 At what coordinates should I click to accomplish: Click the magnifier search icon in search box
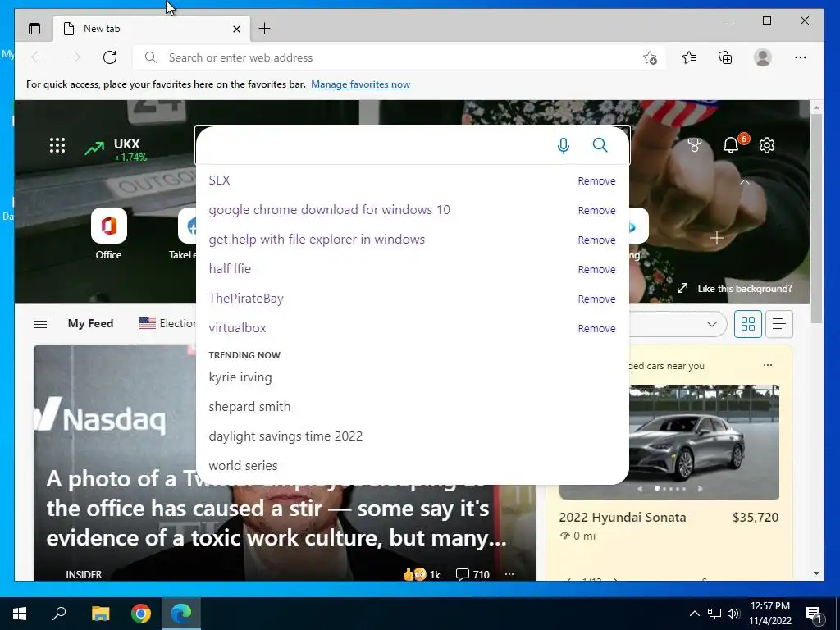point(600,145)
